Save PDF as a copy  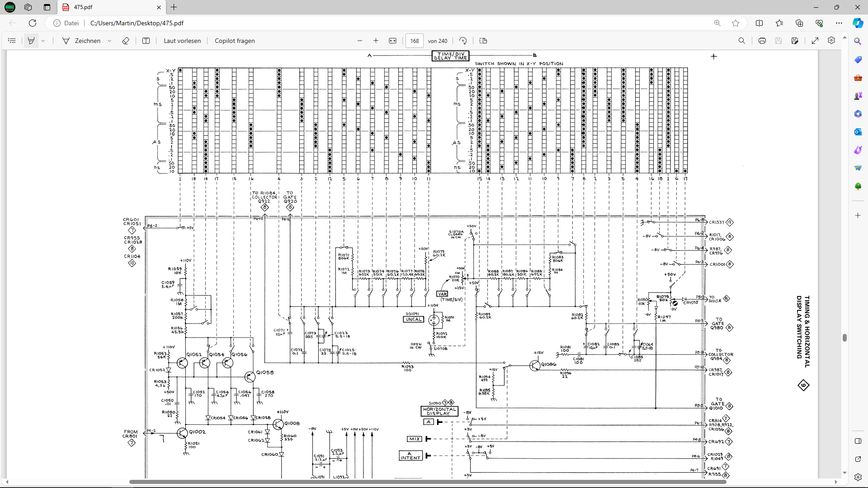795,41
